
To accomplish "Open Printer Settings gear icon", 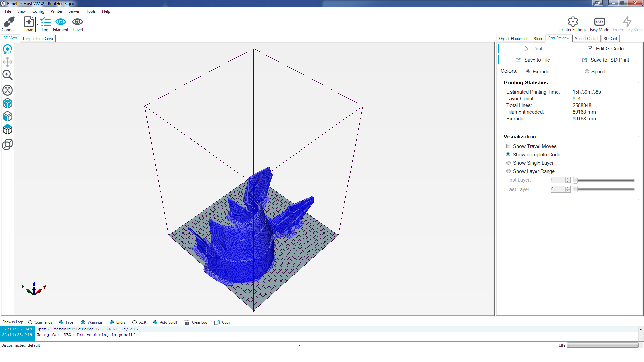I will [573, 22].
